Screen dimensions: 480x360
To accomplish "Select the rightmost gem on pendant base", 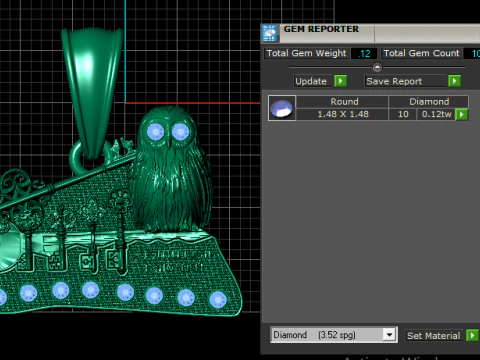I will 218,299.
